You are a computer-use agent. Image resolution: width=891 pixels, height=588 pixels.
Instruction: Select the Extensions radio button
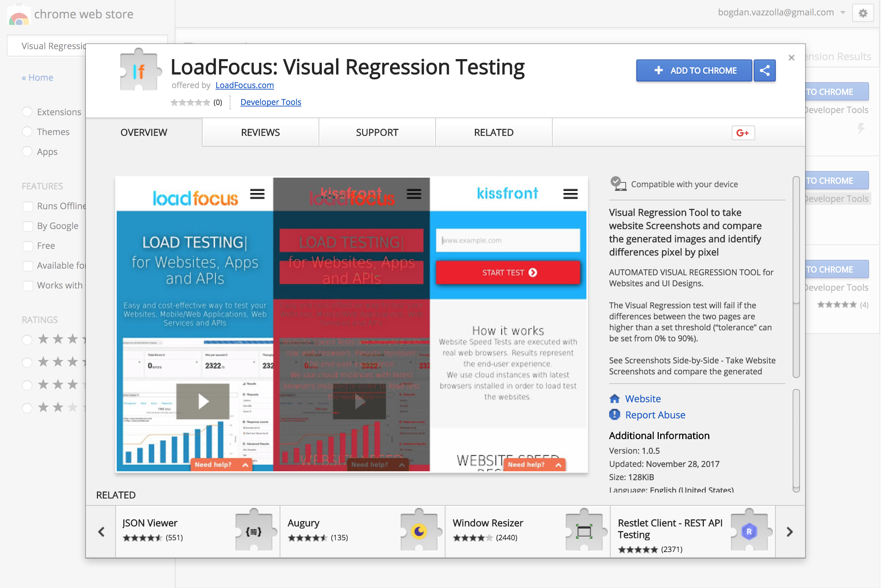pyautogui.click(x=27, y=112)
